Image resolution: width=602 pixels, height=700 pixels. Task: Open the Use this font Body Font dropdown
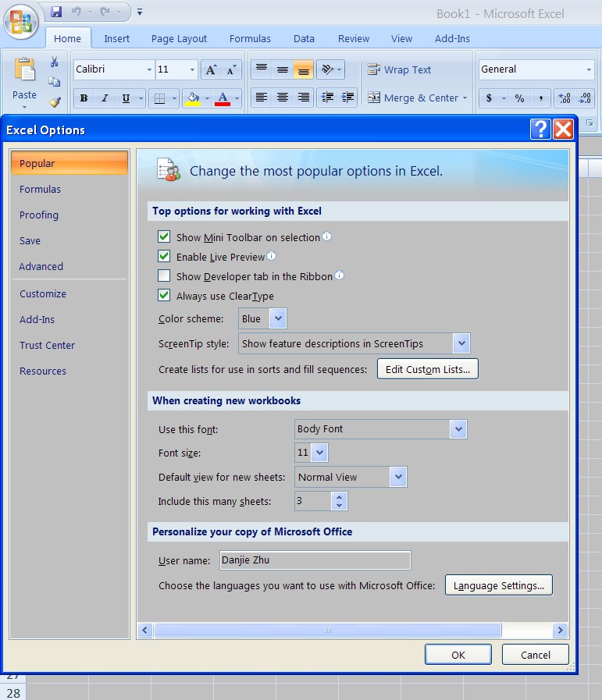click(x=458, y=429)
